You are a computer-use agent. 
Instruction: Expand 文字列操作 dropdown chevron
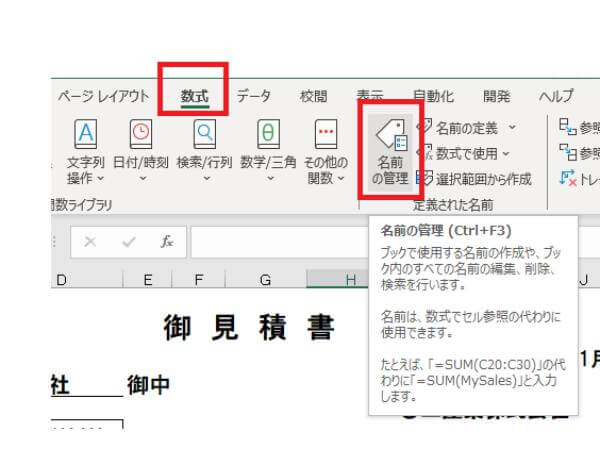coord(101,178)
